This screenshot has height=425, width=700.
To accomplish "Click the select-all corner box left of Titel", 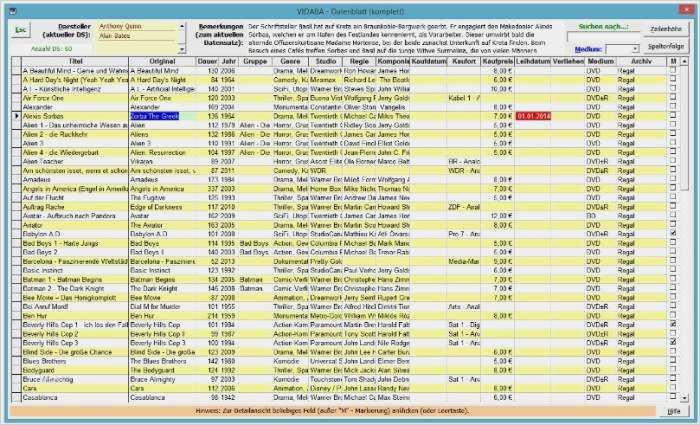I will [17, 61].
